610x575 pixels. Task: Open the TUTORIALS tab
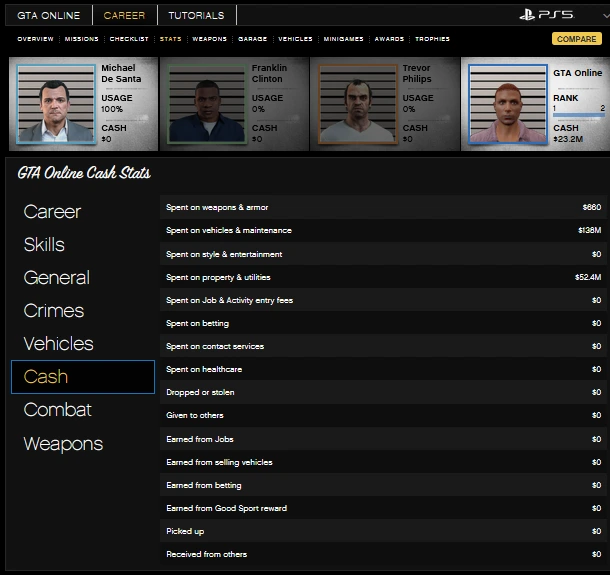tap(196, 15)
